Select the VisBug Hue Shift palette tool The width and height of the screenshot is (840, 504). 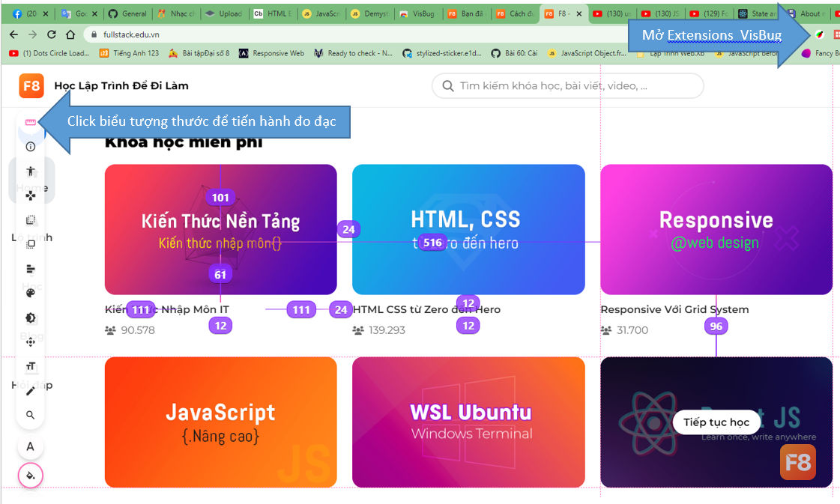pyautogui.click(x=31, y=293)
